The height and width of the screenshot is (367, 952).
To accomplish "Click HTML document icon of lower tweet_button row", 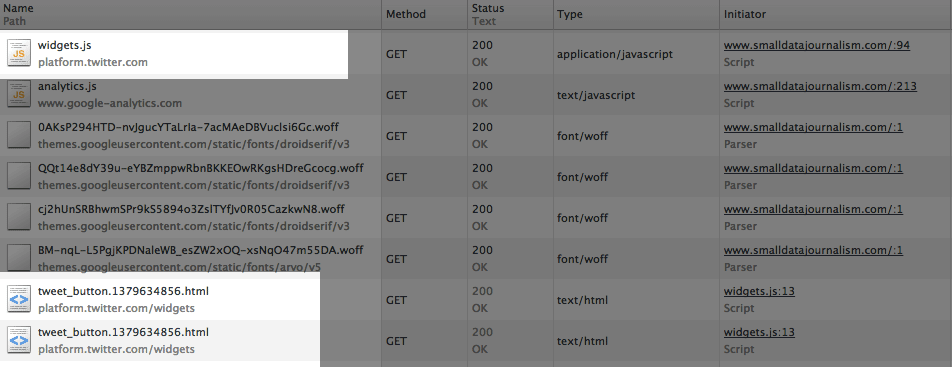I will click(x=19, y=341).
